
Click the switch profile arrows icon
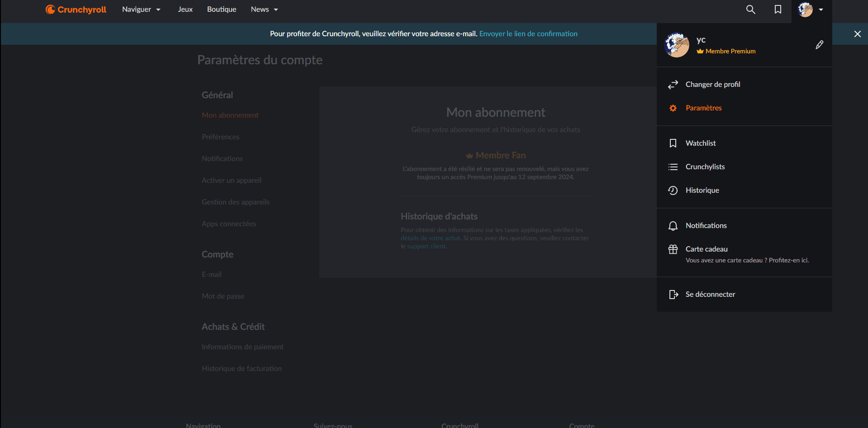673,85
